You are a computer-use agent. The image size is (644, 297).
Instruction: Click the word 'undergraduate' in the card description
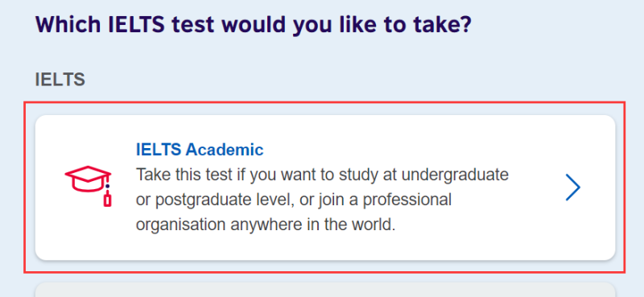[x=455, y=175]
